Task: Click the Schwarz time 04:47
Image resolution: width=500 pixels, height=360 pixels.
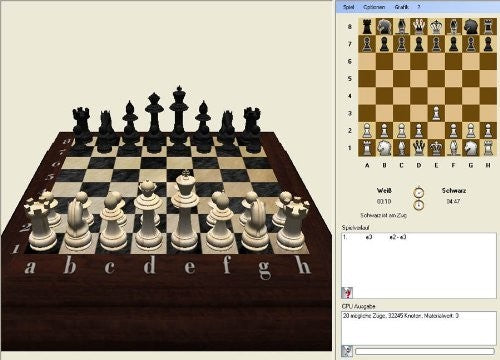Action: [453, 201]
